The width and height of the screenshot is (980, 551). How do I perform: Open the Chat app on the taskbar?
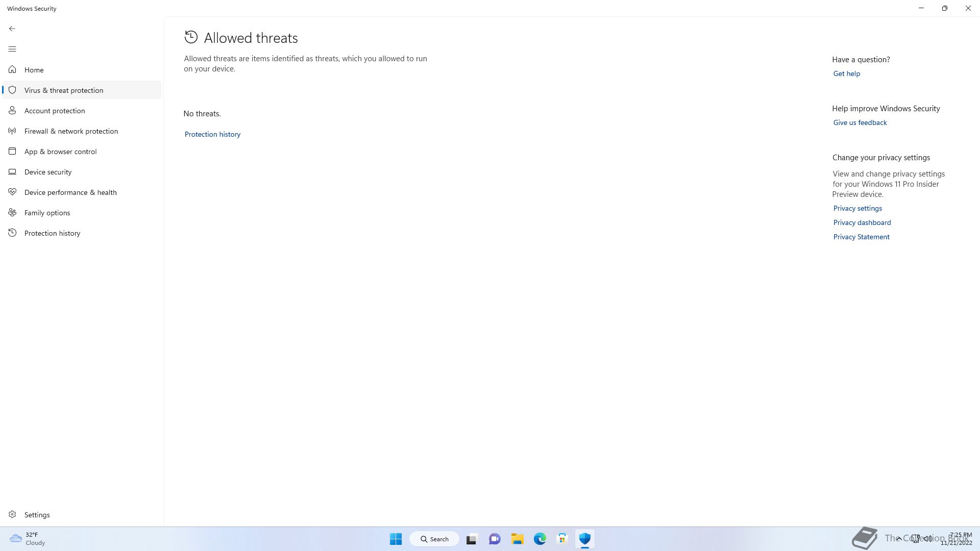(495, 539)
